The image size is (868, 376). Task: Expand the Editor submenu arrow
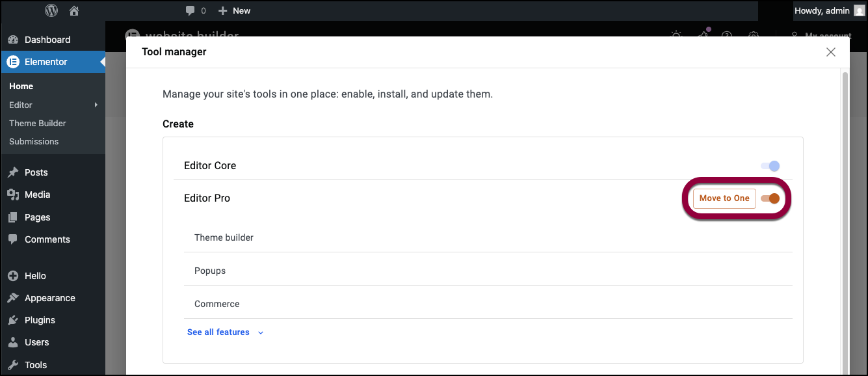pyautogui.click(x=96, y=105)
